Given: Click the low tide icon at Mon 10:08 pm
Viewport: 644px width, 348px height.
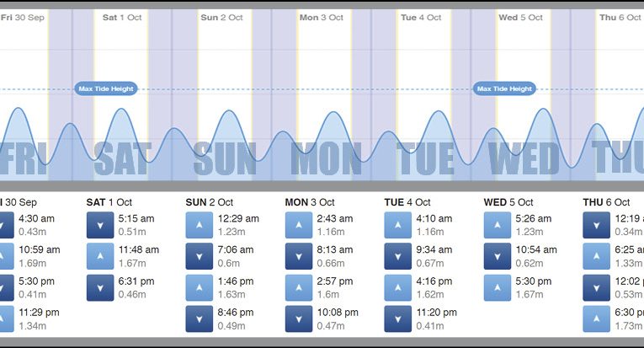Looking at the screenshot, I should pos(298,319).
